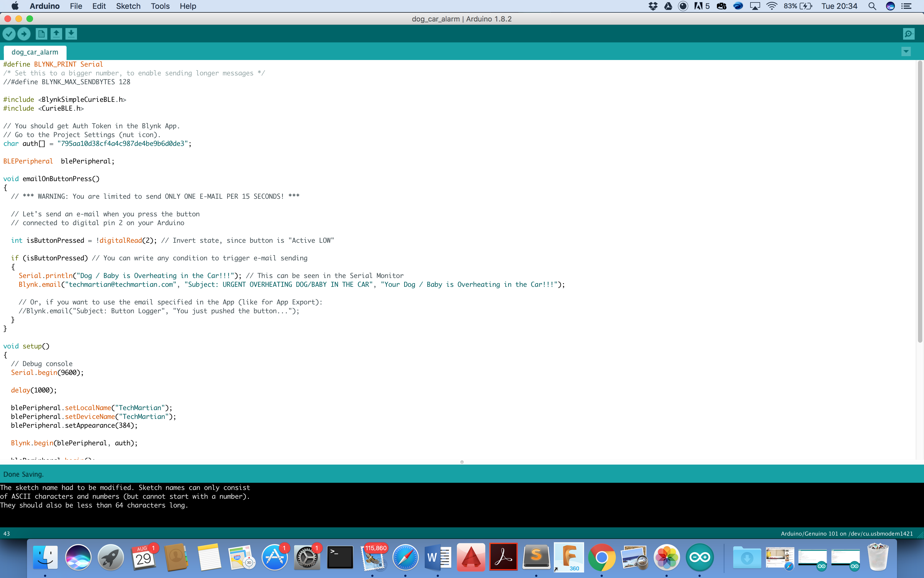Open Google Chrome from the Dock

click(x=602, y=557)
